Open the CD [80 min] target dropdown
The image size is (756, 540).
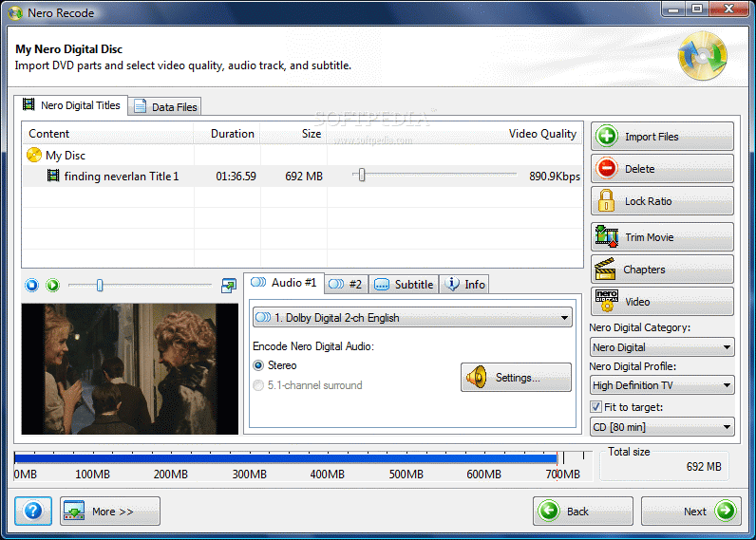(x=662, y=427)
